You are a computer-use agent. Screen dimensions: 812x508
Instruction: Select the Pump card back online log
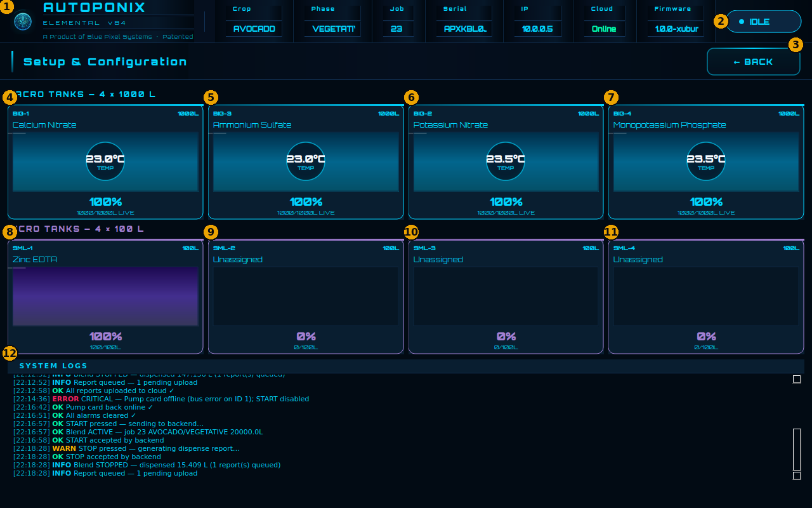click(84, 407)
